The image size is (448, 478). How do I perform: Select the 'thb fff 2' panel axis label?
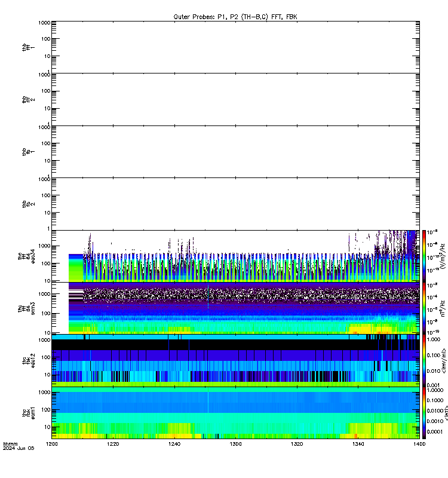(x=28, y=99)
